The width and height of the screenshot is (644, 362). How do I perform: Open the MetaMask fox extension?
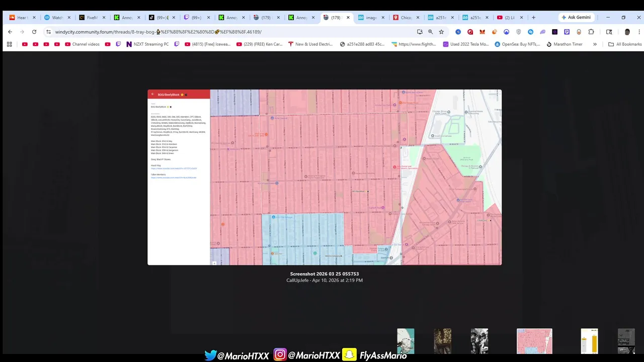[x=482, y=32]
